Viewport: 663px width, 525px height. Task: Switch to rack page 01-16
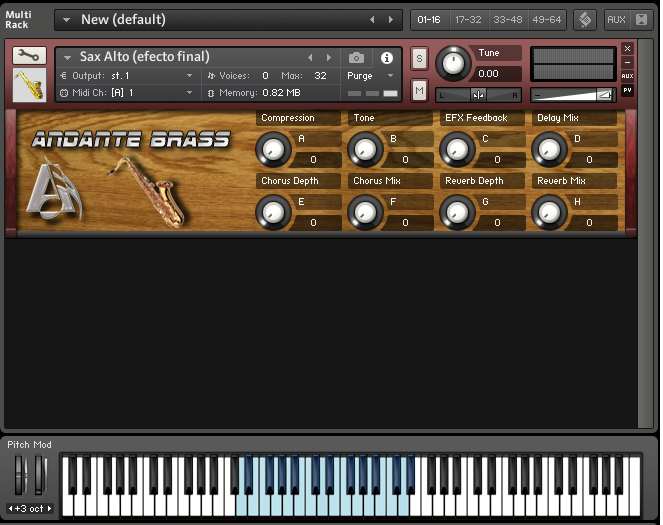tap(429, 20)
